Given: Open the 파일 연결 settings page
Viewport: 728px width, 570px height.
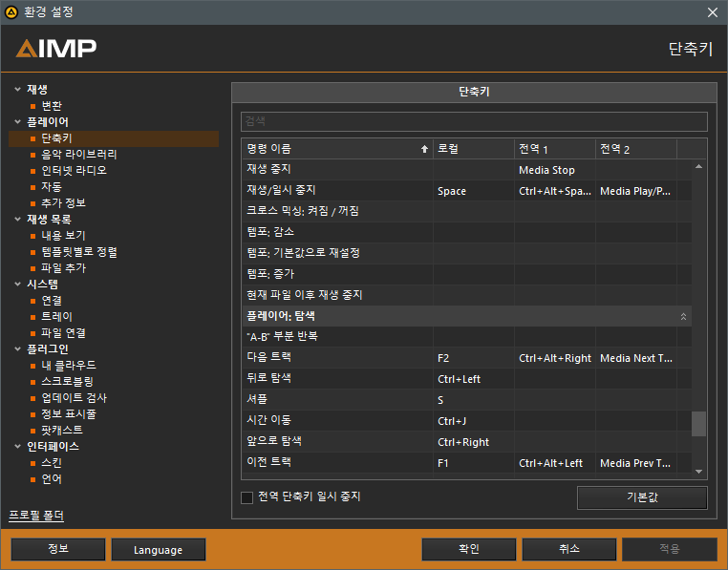Looking at the screenshot, I should [64, 333].
